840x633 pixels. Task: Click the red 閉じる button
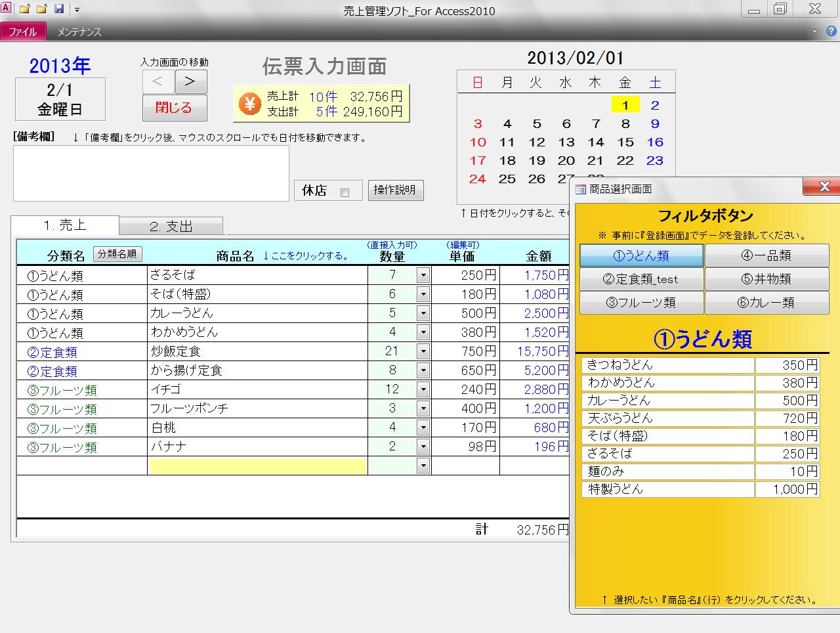(x=175, y=108)
